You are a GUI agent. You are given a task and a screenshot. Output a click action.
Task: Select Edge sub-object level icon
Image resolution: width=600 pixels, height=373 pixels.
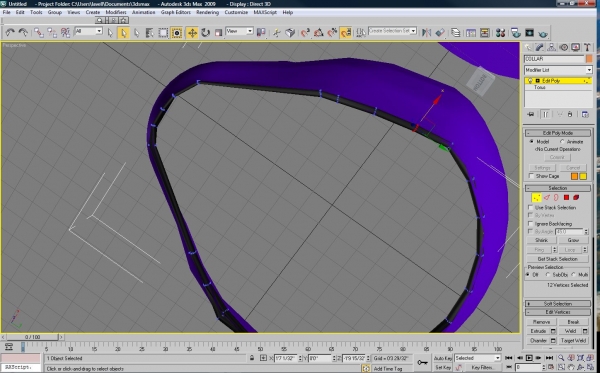tap(547, 197)
